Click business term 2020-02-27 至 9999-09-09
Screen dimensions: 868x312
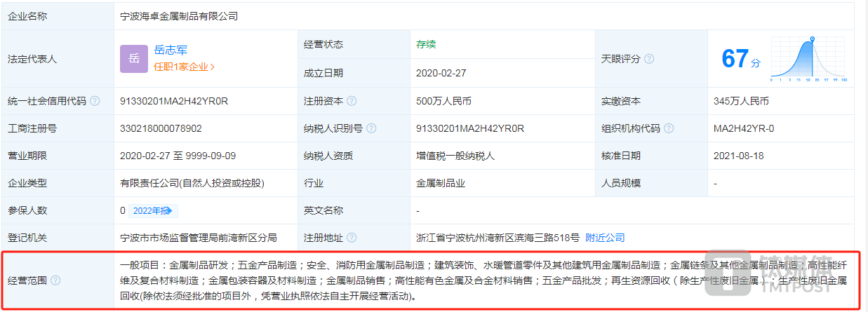tap(178, 156)
